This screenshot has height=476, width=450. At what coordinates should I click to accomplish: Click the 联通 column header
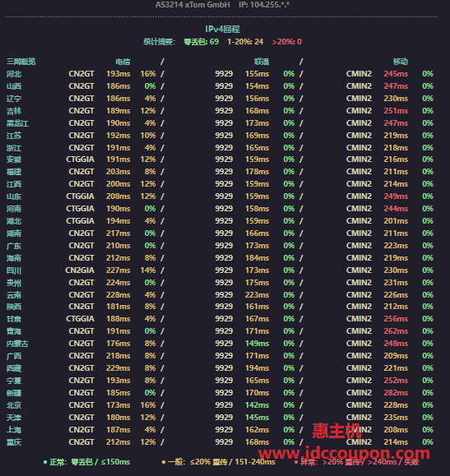point(262,62)
